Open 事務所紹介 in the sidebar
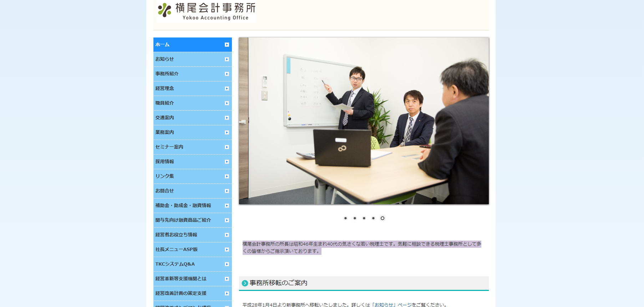The height and width of the screenshot is (307, 644). tap(193, 74)
